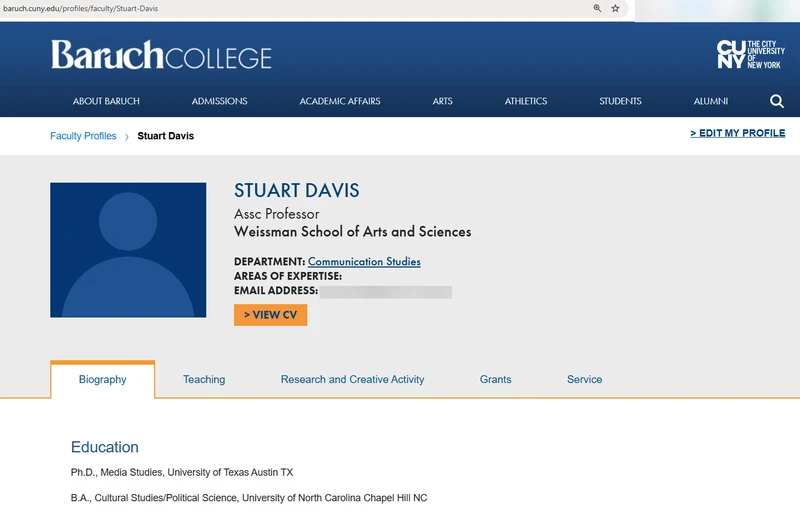This screenshot has height=524, width=800.
Task: Open the Academic Affairs menu
Action: click(x=340, y=101)
